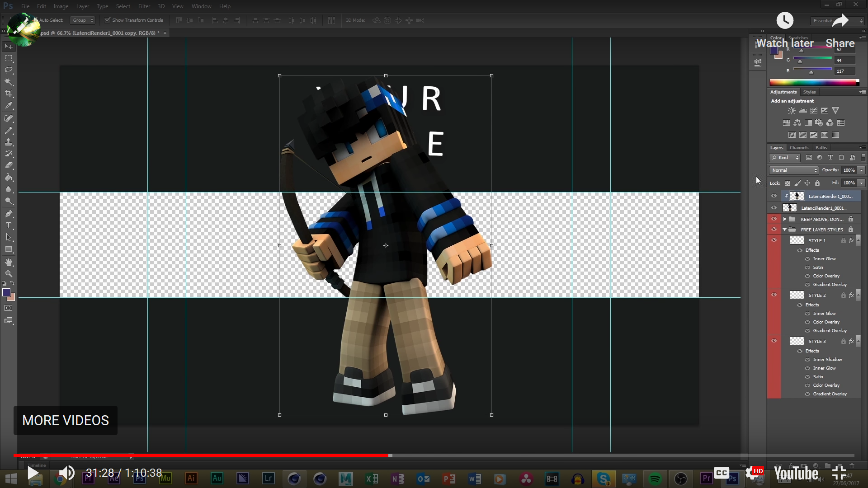Viewport: 868px width, 488px height.
Task: Toggle visibility of KEEP ABOVE group
Action: click(x=774, y=219)
